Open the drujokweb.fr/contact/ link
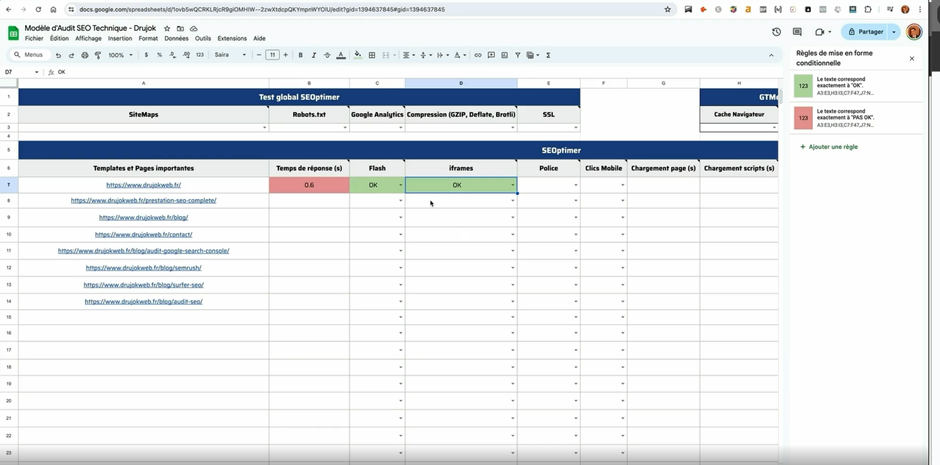Screen dimensions: 940x465 click(143, 234)
